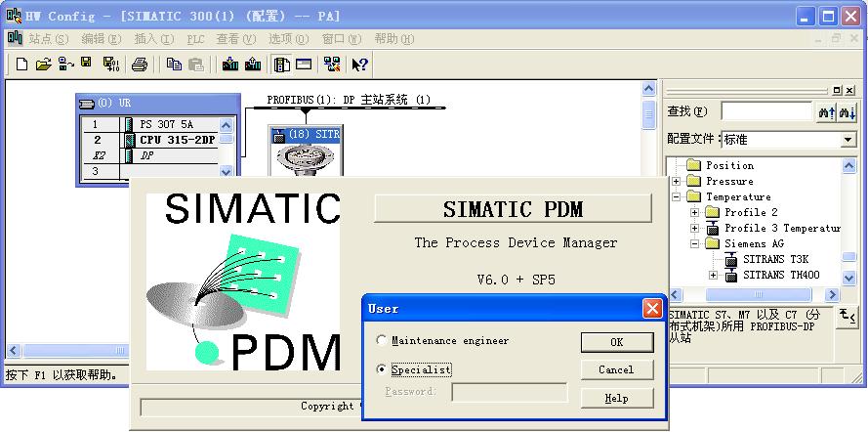This screenshot has width=868, height=432.
Task: Click the find-upward binoculars icon in catalog
Action: 826,112
